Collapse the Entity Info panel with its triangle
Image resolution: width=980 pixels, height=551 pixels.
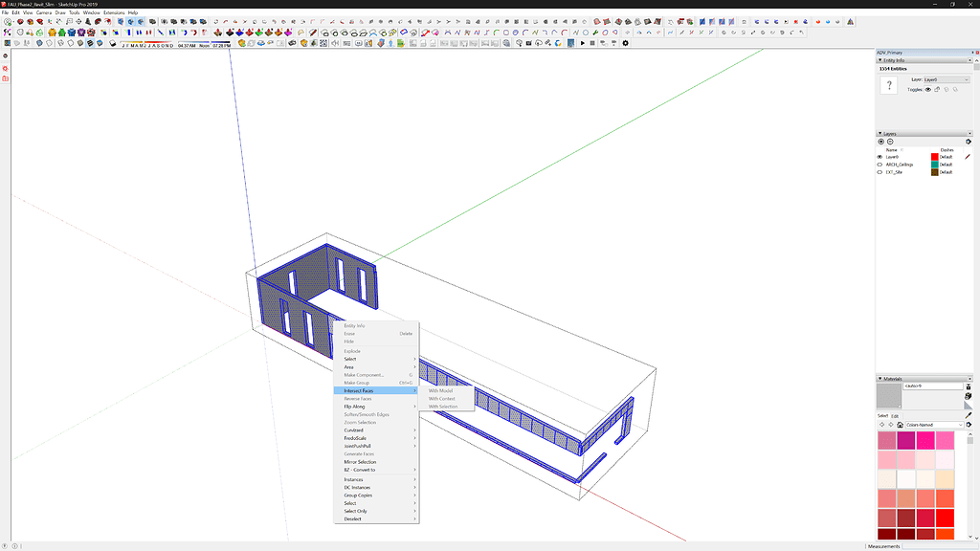(880, 59)
